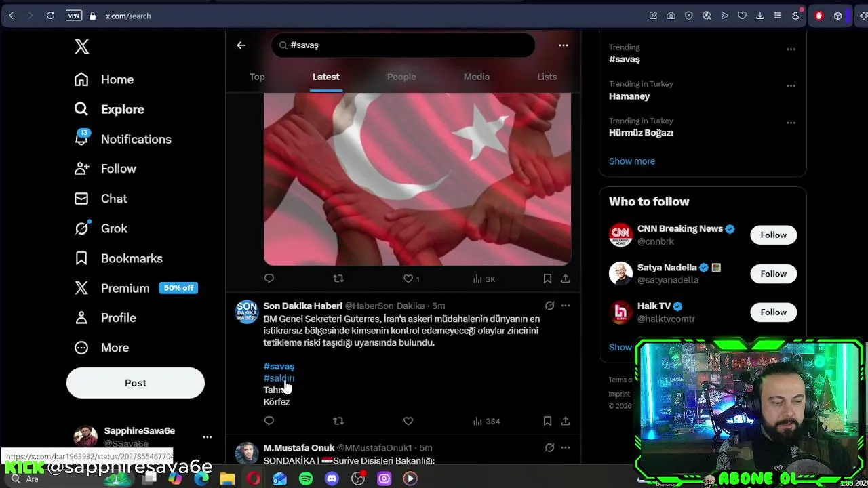Click the browser snapshot camera icon
The image size is (868, 488).
click(x=671, y=16)
